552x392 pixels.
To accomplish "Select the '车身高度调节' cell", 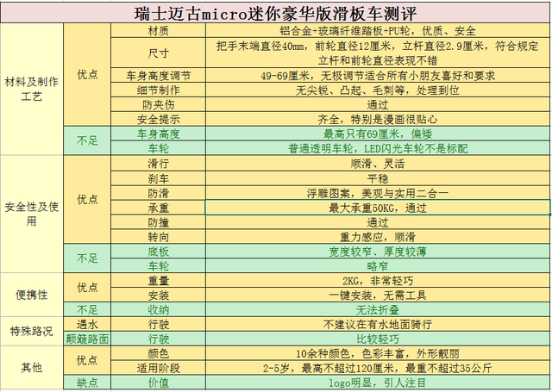I will click(158, 75).
